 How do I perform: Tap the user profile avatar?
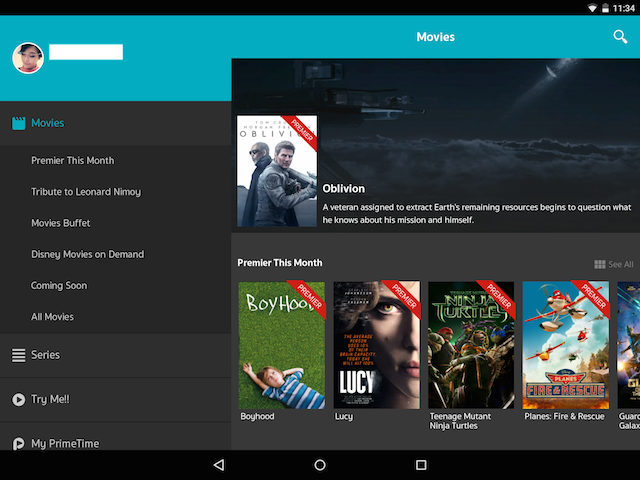(28, 58)
